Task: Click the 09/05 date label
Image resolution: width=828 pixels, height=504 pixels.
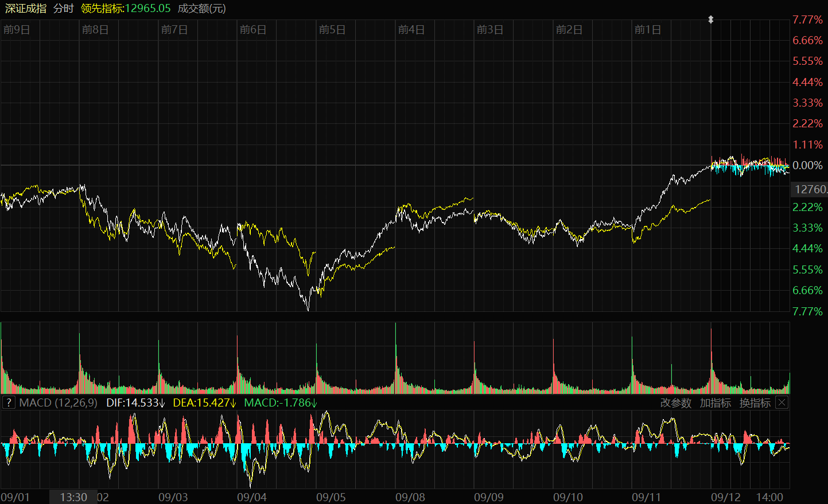Action: [x=331, y=497]
